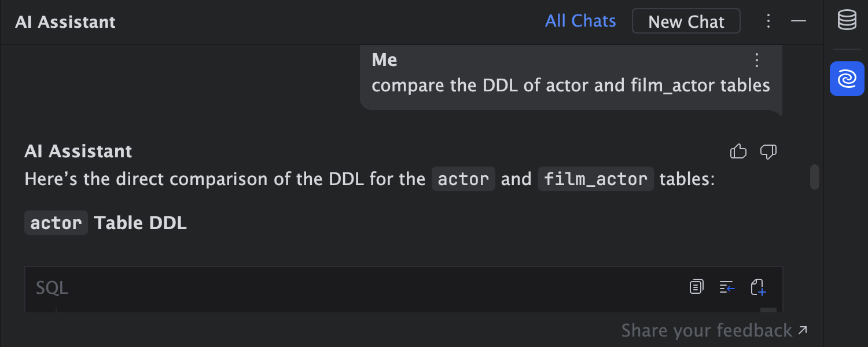
Task: Dislike the AI Assistant response
Action: [x=768, y=152]
